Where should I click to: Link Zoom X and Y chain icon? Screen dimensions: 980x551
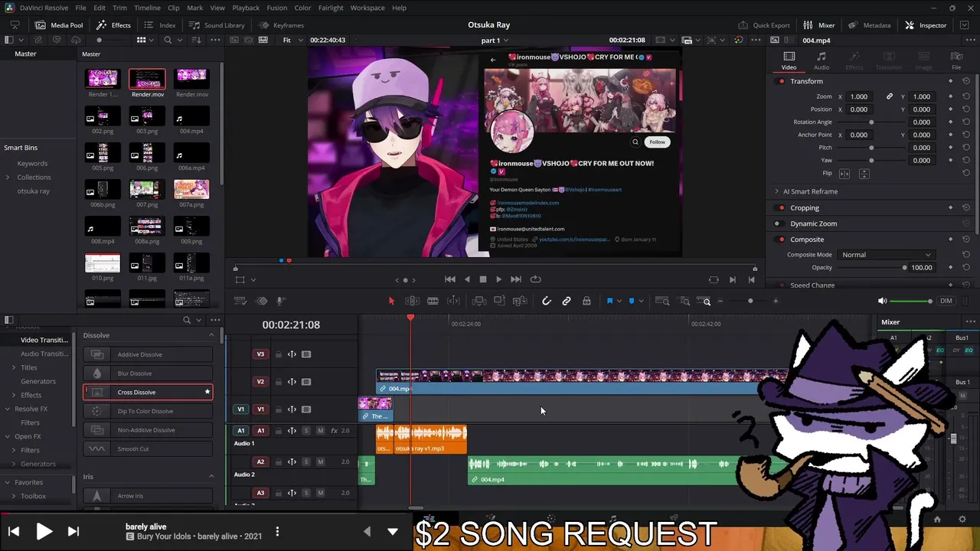[889, 96]
